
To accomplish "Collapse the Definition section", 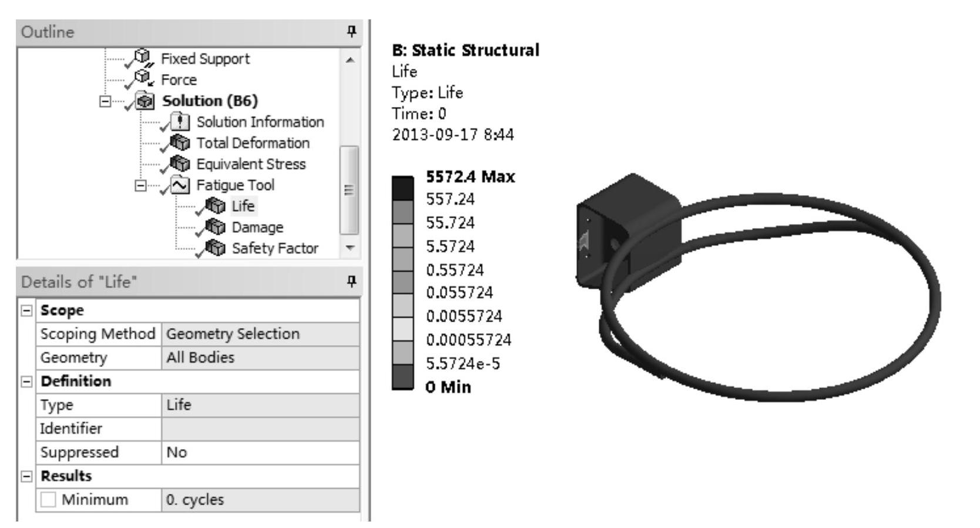I will click(26, 382).
